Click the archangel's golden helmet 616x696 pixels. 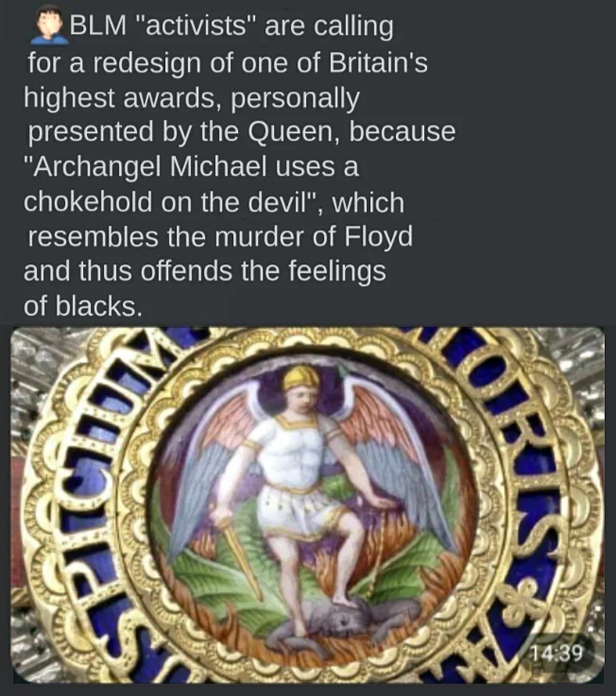(301, 379)
